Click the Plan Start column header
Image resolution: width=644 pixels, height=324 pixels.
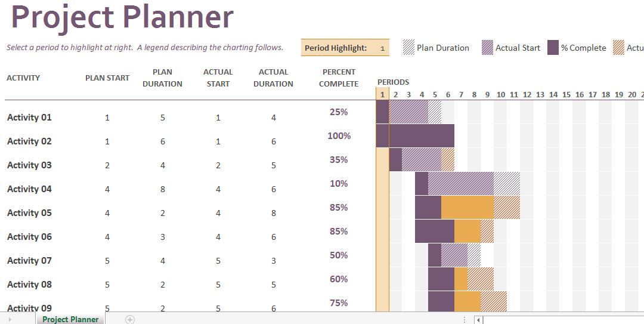tap(107, 78)
